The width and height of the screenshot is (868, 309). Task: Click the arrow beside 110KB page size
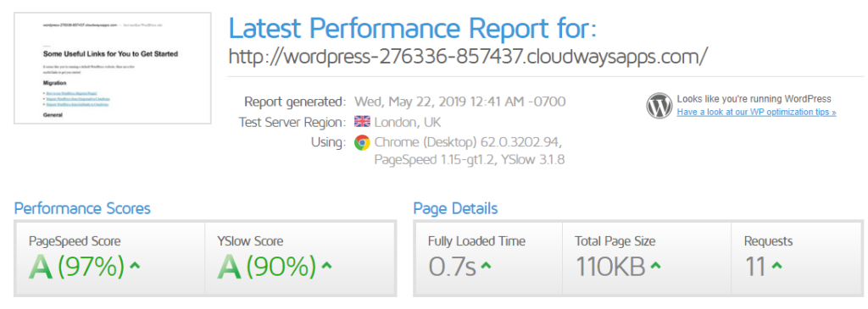[655, 266]
